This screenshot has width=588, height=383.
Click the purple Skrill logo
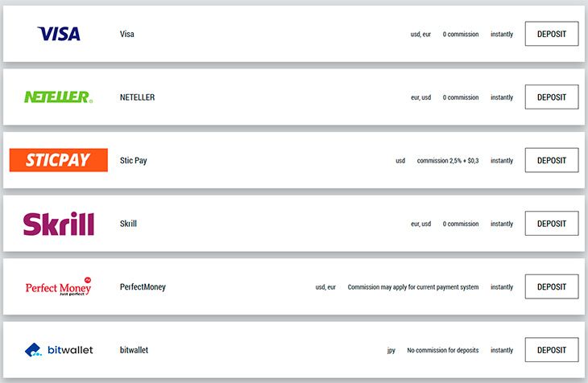coord(59,224)
